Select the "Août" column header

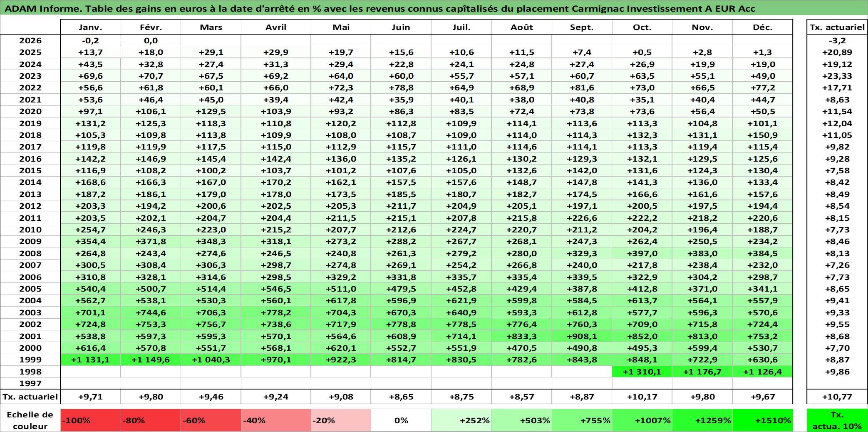tap(522, 27)
